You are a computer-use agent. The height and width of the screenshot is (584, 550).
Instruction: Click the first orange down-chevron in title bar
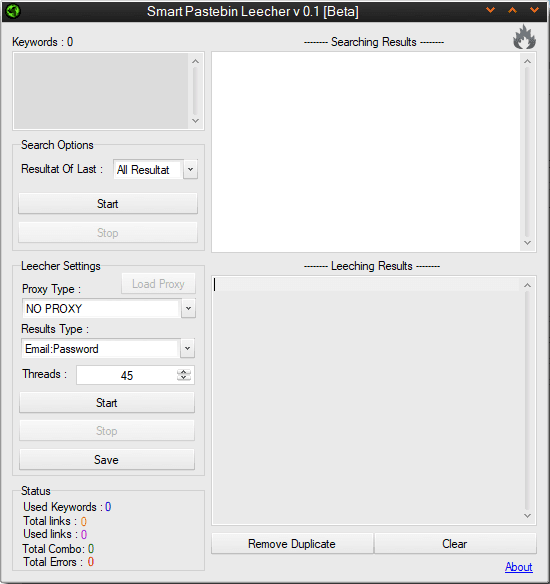490,10
